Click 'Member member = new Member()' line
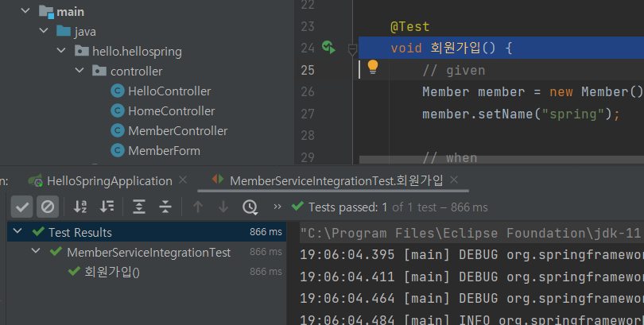Viewport: 644px width, 325px height. (x=533, y=92)
